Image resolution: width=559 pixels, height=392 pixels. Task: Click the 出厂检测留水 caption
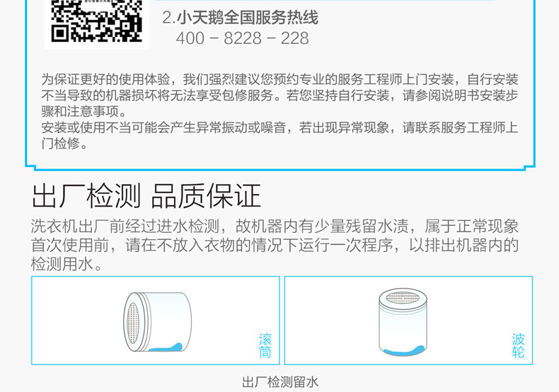pyautogui.click(x=280, y=382)
